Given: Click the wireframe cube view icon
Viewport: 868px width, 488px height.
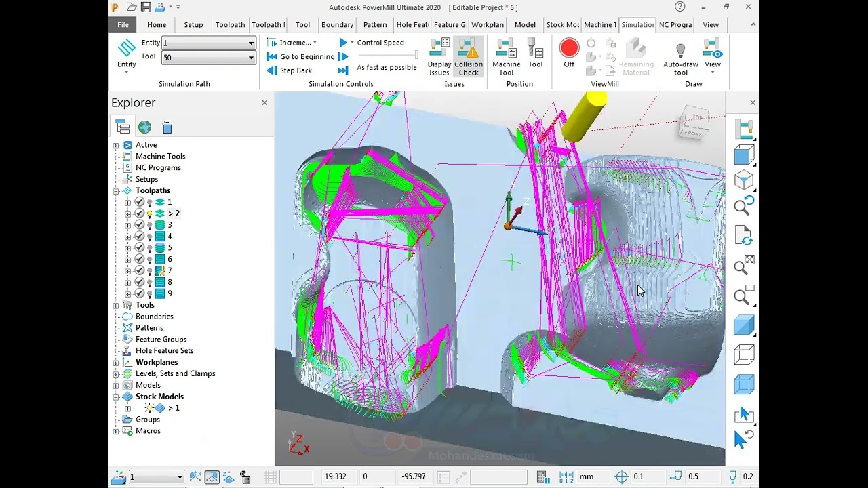Looking at the screenshot, I should pos(744,354).
